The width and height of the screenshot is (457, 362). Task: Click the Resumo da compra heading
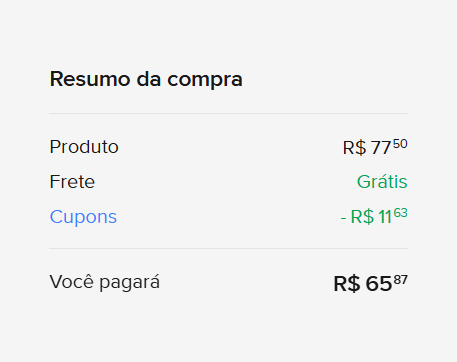tap(146, 80)
